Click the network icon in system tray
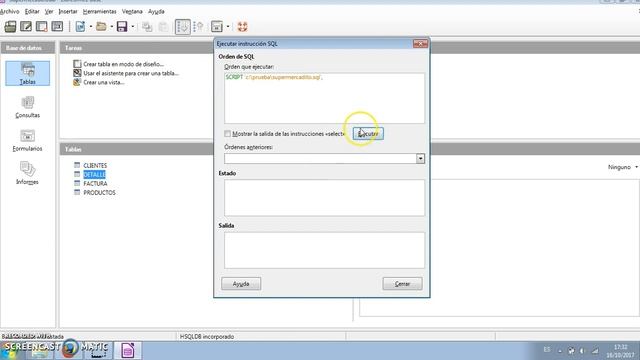640x360 pixels. [x=595, y=350]
